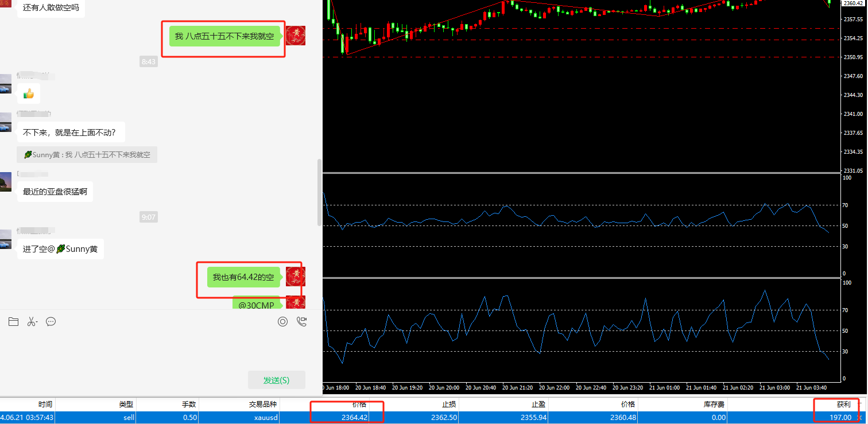The width and height of the screenshot is (868, 424).
Task: Expand the screenshot options dropdown arrow
Action: tap(37, 323)
